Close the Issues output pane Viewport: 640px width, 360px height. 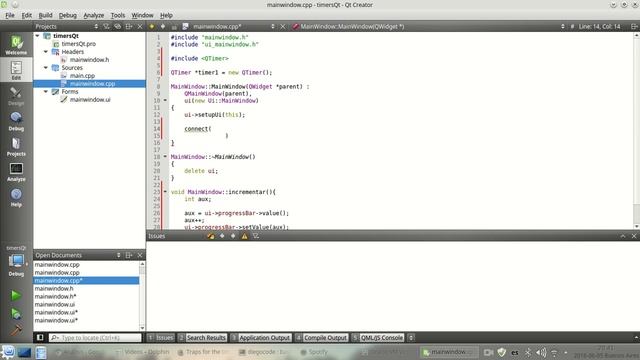click(634, 236)
